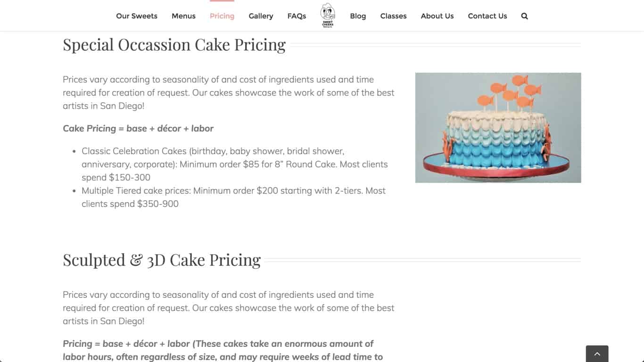
Task: Click the Sweet Cheeks logo
Action: coord(328,16)
